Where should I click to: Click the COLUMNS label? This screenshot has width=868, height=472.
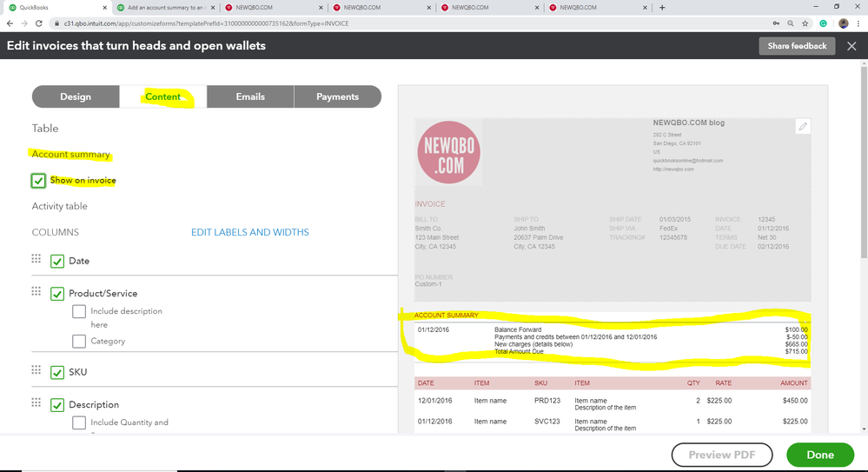pyautogui.click(x=56, y=232)
